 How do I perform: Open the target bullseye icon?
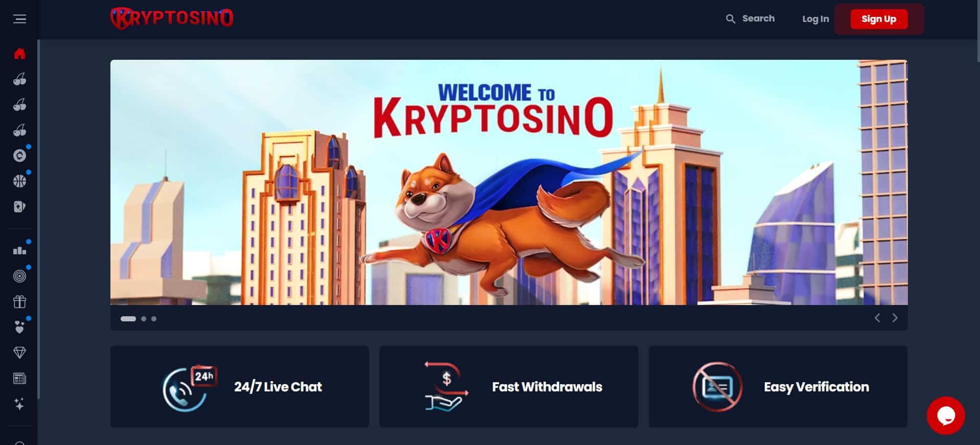coord(19,276)
